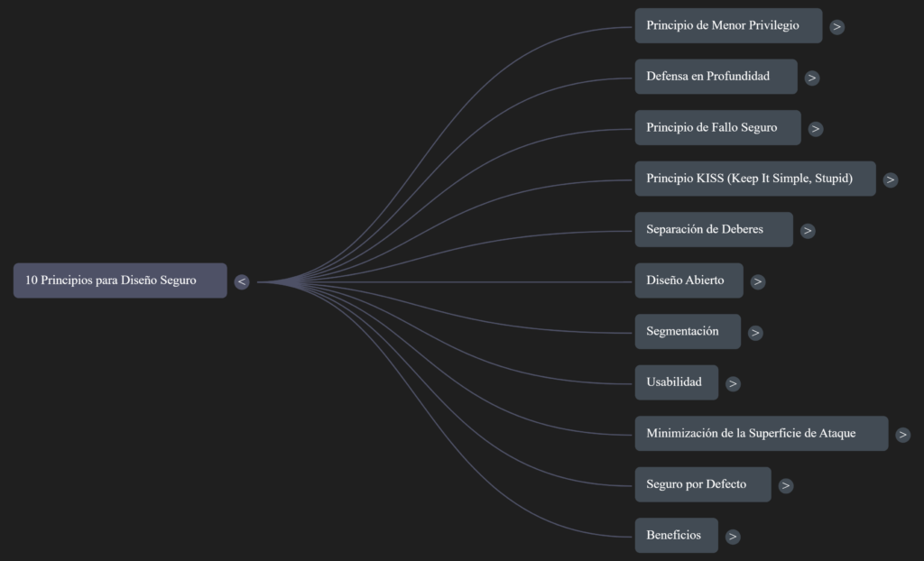Expand the Principio de Menor Privilegio branch

(837, 27)
